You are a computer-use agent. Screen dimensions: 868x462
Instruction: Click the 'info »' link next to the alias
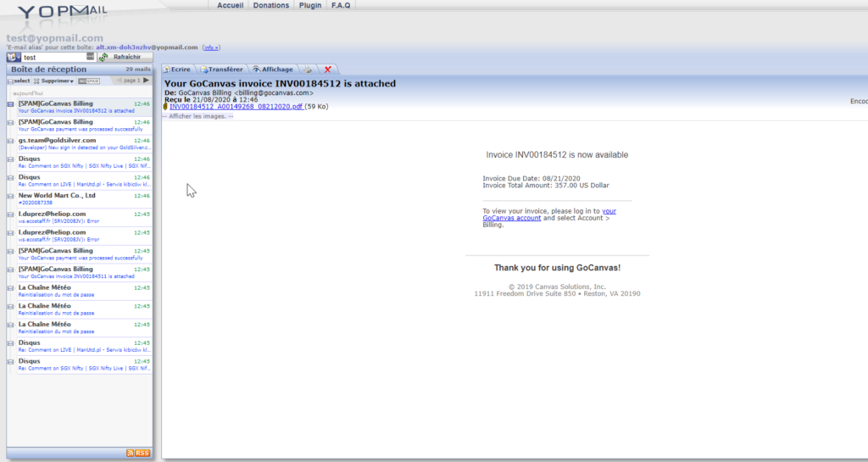pos(211,47)
